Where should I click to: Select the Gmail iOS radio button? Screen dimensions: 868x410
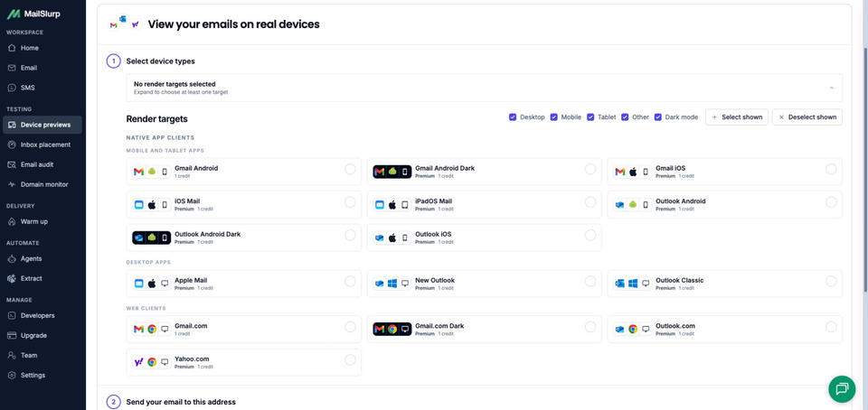pos(831,169)
